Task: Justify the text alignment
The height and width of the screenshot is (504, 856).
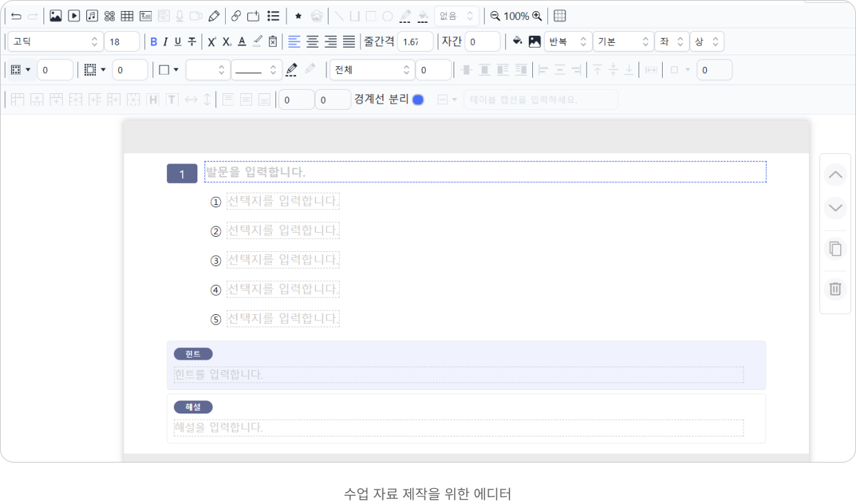Action: pyautogui.click(x=349, y=42)
